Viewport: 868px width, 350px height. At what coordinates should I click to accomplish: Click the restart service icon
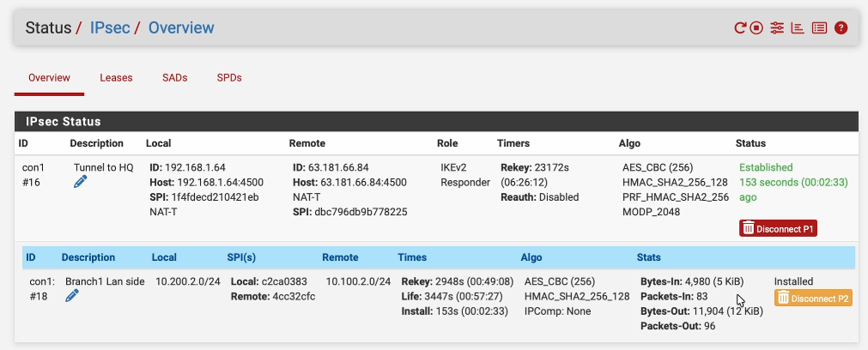tap(740, 28)
